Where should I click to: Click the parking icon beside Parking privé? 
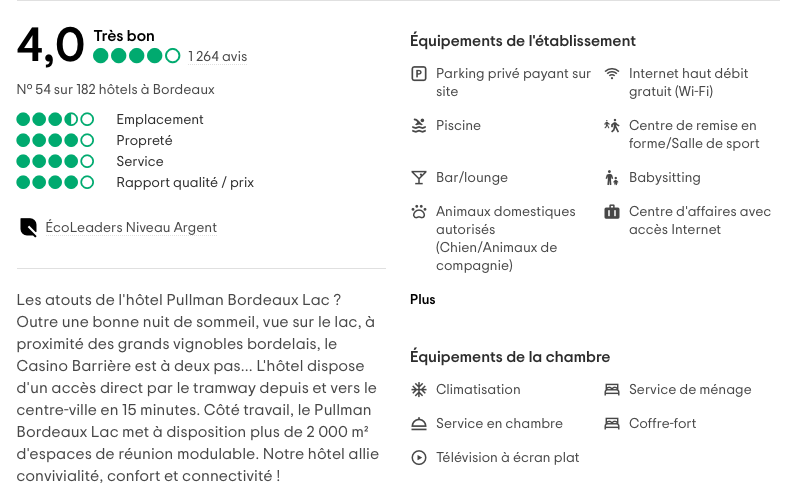[419, 74]
